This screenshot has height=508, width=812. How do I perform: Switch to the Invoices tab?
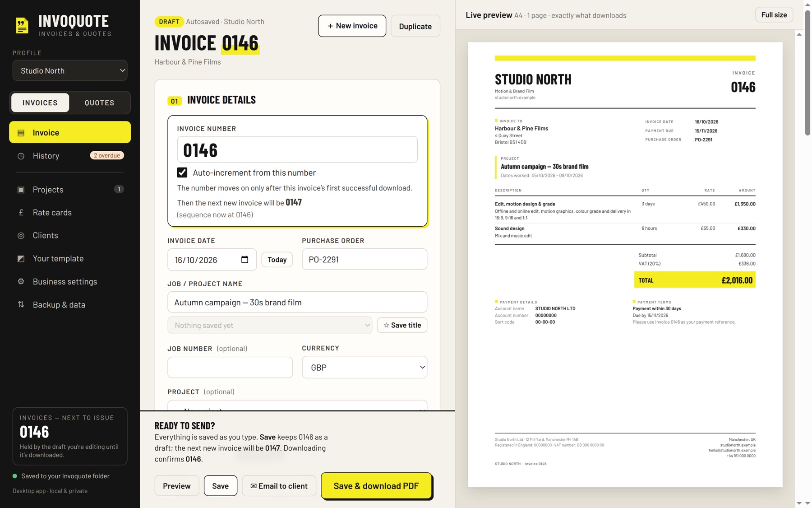click(40, 103)
